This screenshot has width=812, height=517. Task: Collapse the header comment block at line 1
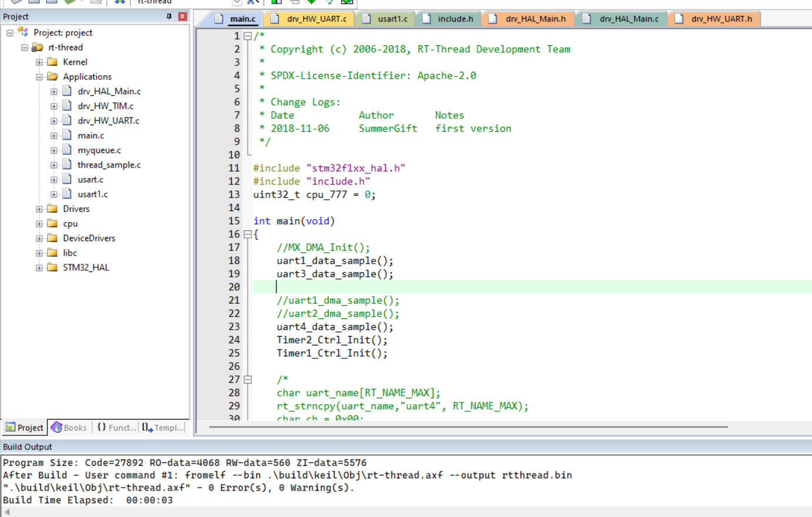point(248,36)
